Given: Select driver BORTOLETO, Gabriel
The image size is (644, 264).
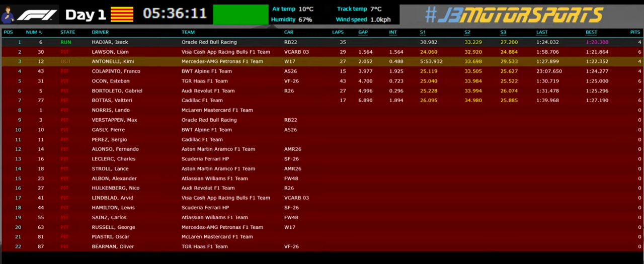Looking at the screenshot, I should (x=117, y=91).
